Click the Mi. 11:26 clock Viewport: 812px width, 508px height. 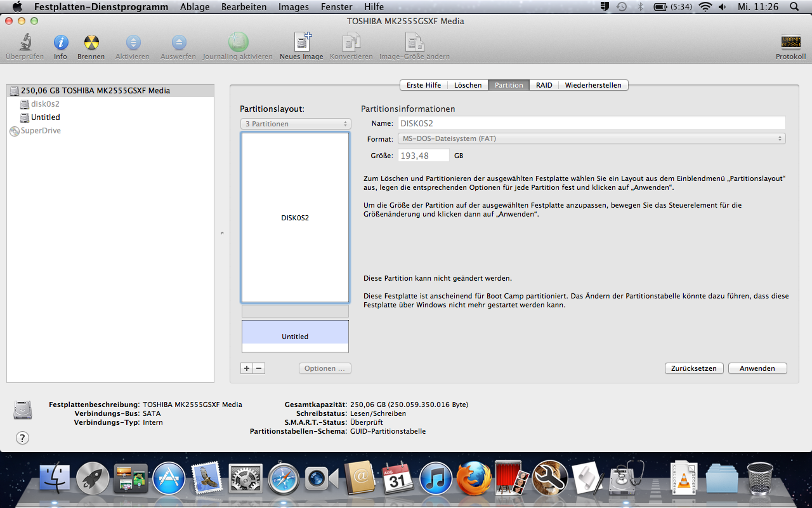[x=758, y=6]
